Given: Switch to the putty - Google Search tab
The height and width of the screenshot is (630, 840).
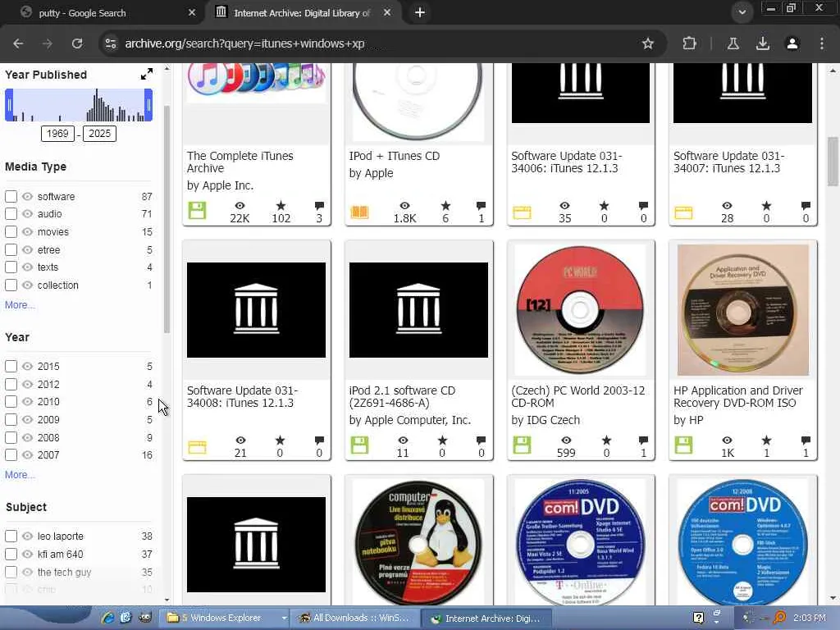Looking at the screenshot, I should pos(102,13).
